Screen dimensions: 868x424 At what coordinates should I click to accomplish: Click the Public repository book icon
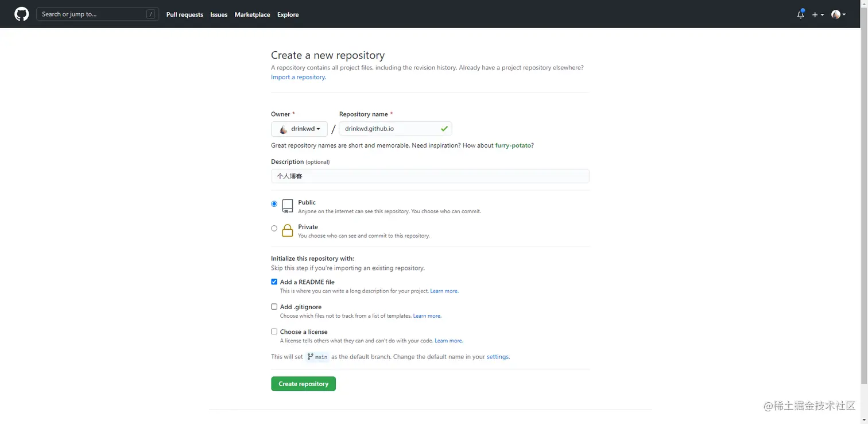tap(288, 206)
